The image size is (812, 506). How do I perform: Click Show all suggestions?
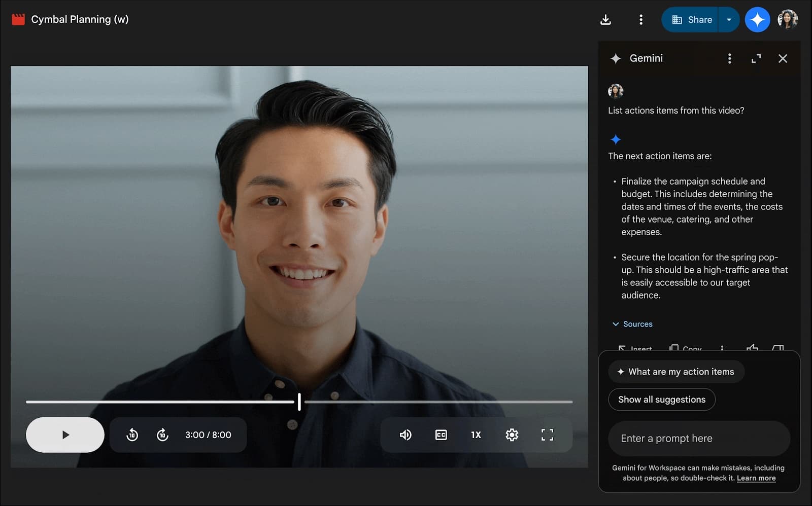click(662, 400)
